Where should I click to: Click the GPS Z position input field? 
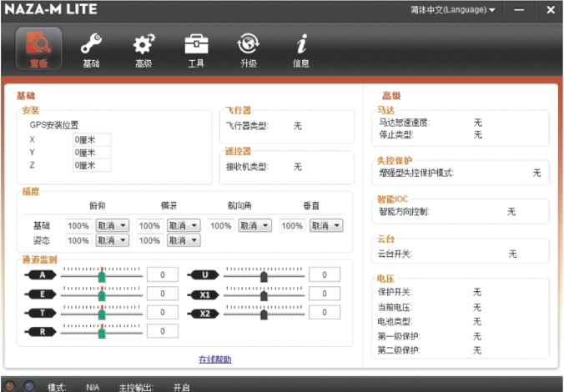pos(92,165)
